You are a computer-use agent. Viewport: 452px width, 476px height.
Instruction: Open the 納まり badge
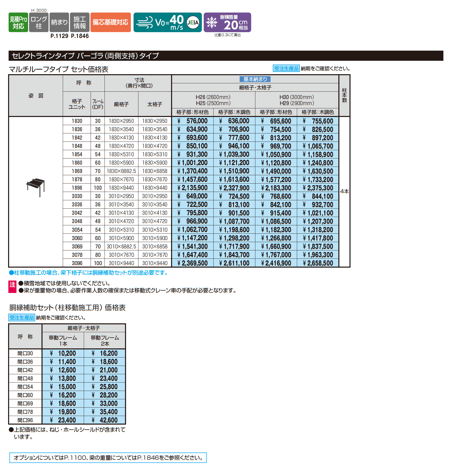point(59,22)
